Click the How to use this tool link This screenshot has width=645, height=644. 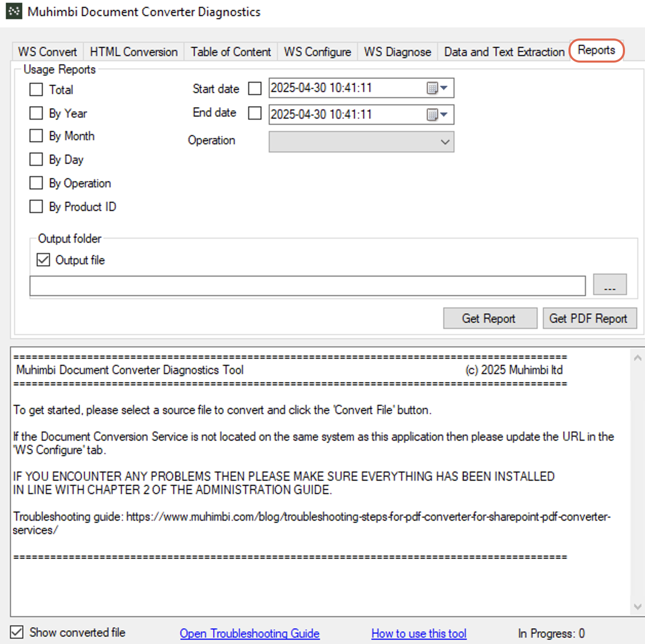(419, 634)
